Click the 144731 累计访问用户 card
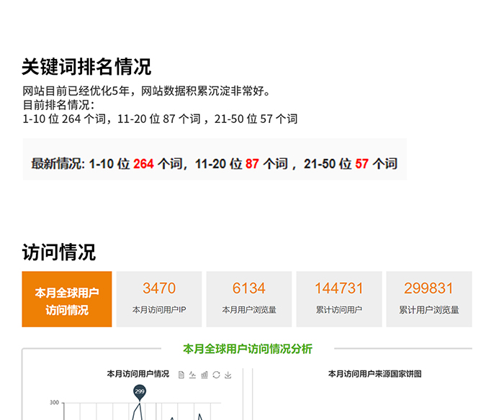This screenshot has height=420, width=504. pyautogui.click(x=339, y=299)
